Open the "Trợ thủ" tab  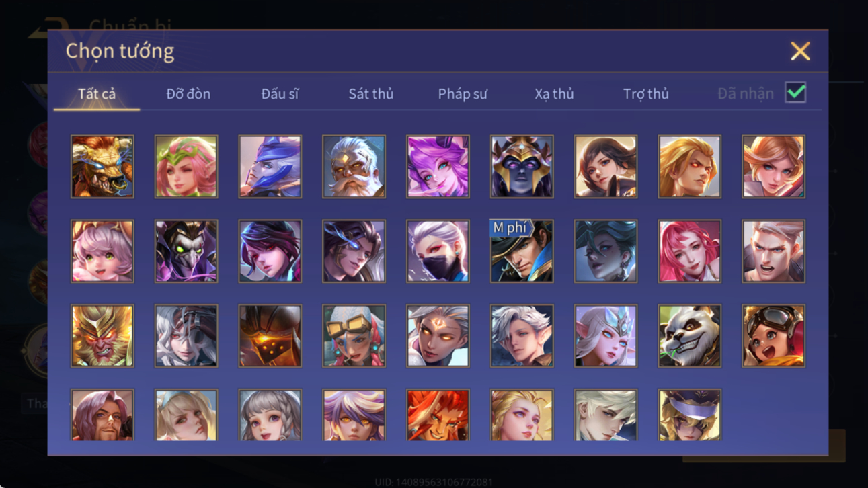(645, 94)
